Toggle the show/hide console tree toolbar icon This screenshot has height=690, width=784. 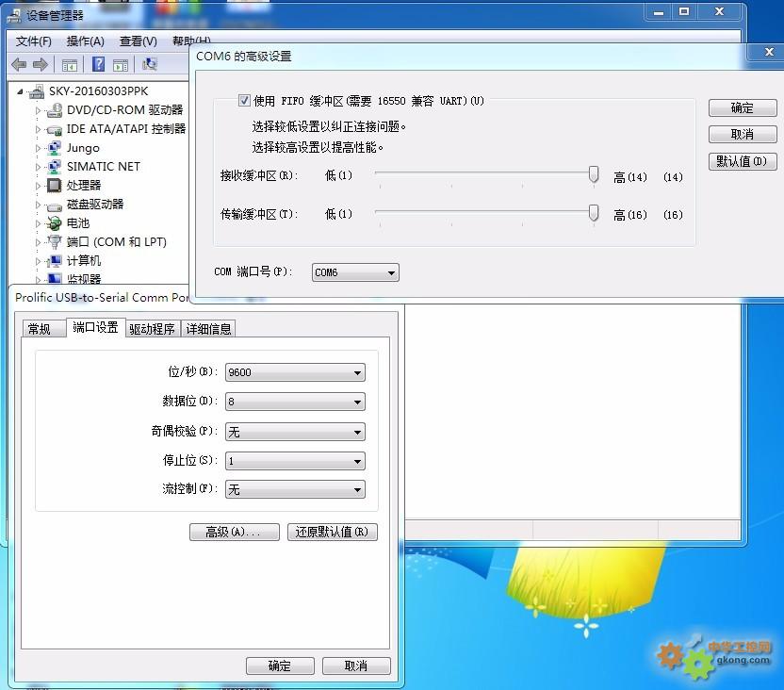tap(70, 64)
